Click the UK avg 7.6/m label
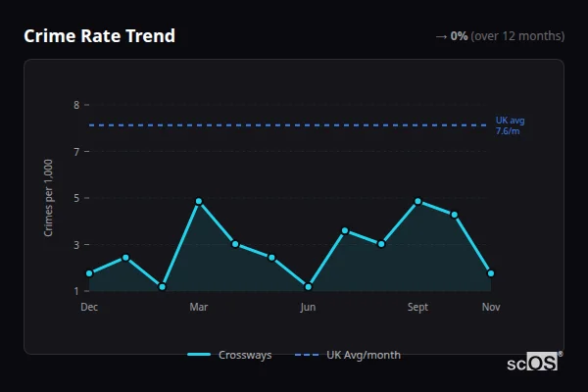 tap(510, 125)
